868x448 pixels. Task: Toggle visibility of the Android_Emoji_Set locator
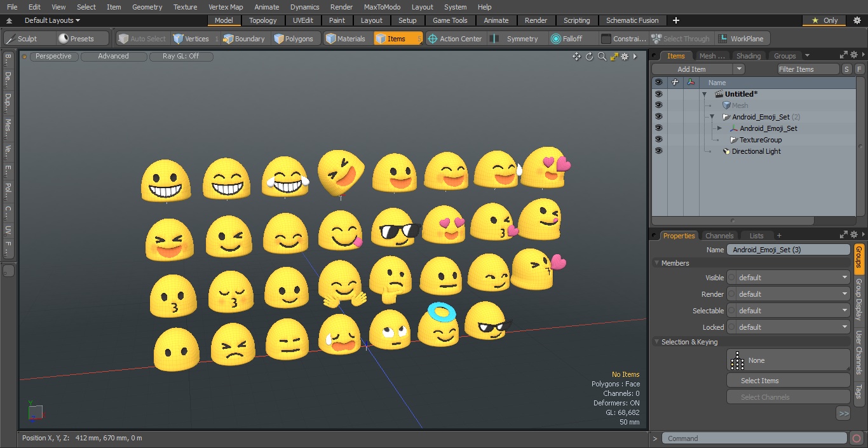[x=659, y=128]
